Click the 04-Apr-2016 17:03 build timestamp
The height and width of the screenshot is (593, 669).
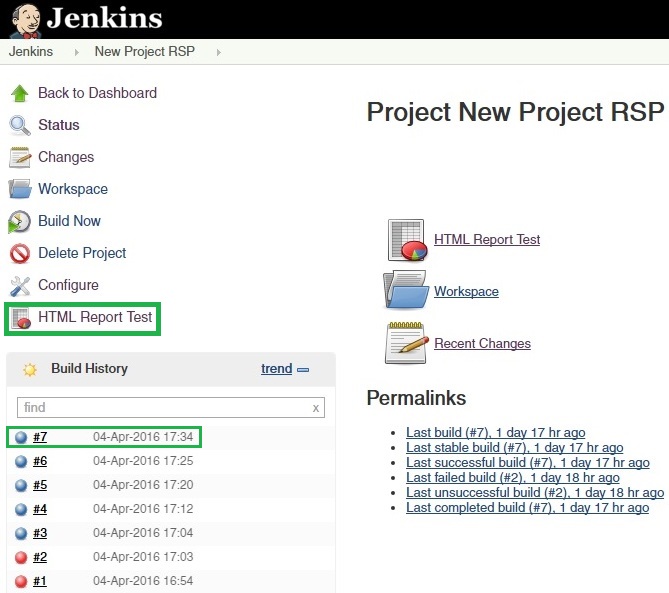point(143,557)
